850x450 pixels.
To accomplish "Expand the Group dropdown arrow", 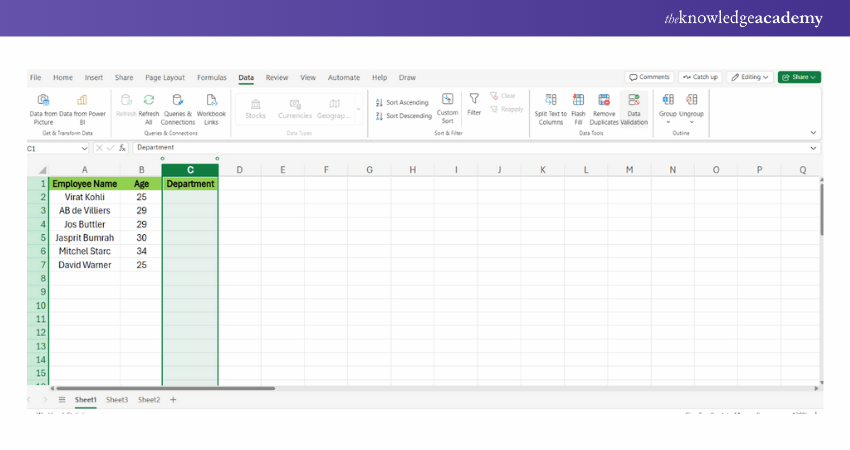I will click(668, 123).
